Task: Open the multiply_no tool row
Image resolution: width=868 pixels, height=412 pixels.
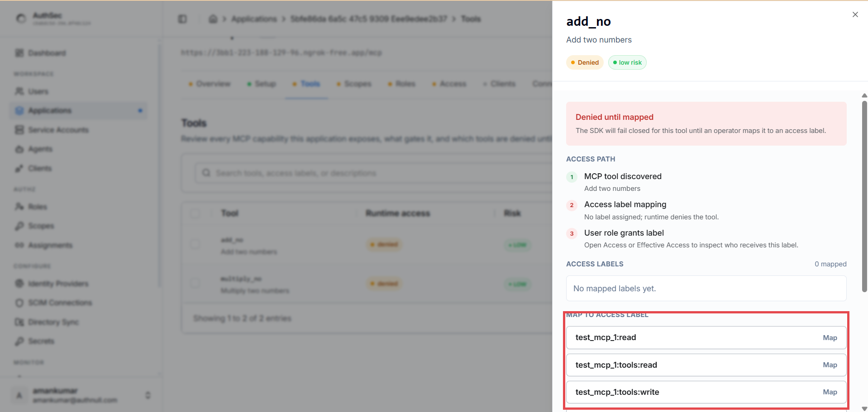Action: [367, 284]
